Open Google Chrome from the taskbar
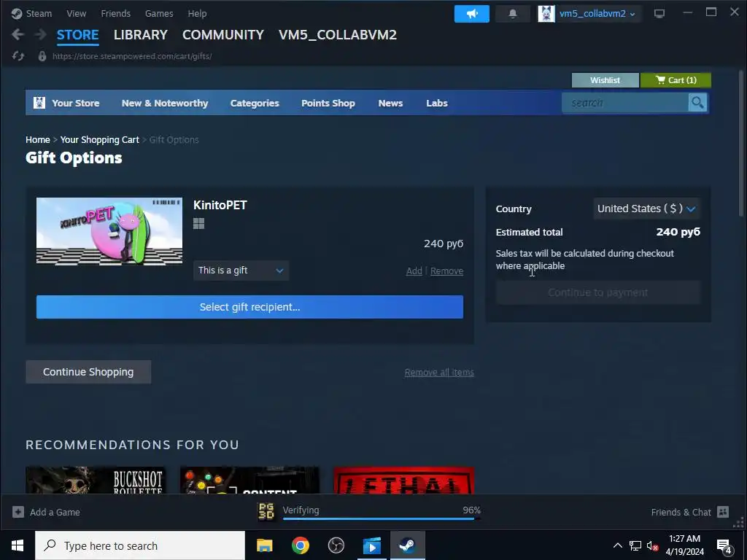The height and width of the screenshot is (560, 747). click(x=300, y=545)
